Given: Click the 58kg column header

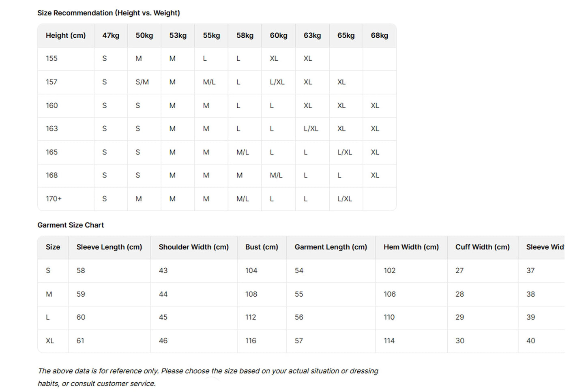Looking at the screenshot, I should coord(245,36).
